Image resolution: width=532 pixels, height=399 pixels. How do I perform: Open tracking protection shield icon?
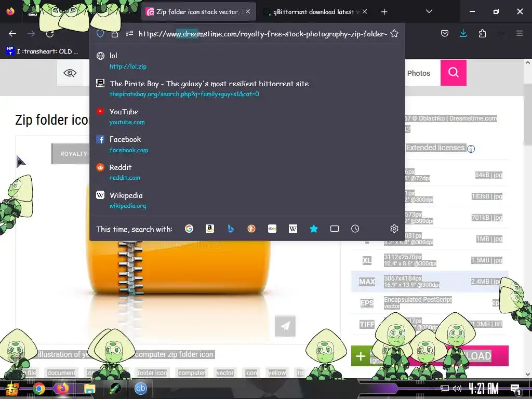click(x=100, y=34)
